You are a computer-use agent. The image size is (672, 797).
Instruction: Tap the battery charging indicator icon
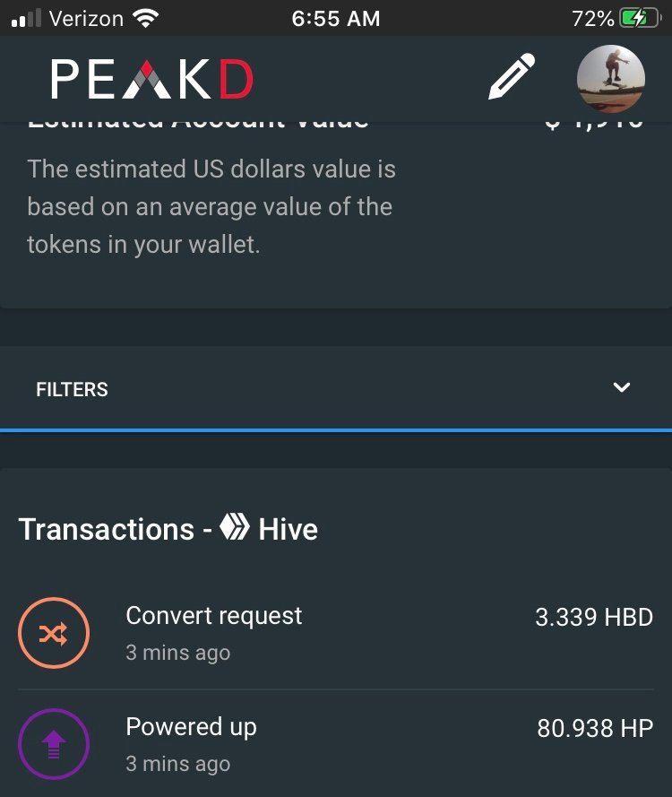(640, 19)
